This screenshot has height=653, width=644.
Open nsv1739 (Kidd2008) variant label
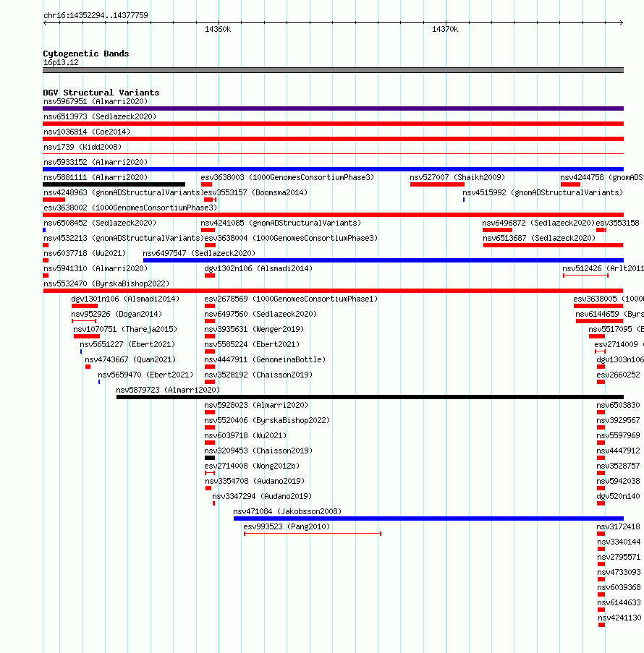[82, 147]
